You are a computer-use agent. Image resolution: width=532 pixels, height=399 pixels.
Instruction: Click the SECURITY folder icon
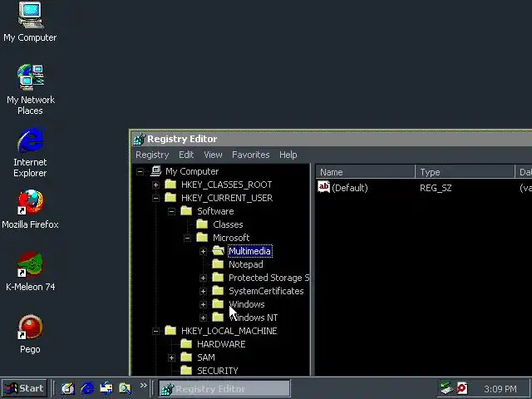pos(186,370)
